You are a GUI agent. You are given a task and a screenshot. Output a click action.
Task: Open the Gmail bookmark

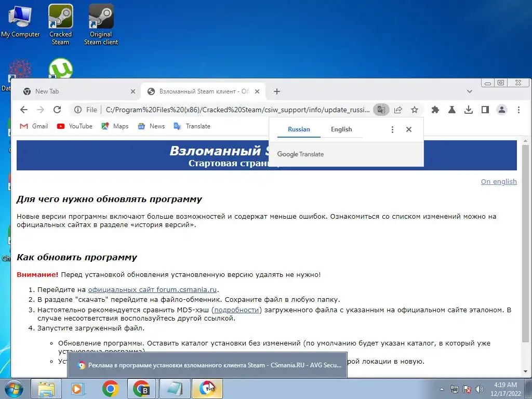click(x=34, y=126)
